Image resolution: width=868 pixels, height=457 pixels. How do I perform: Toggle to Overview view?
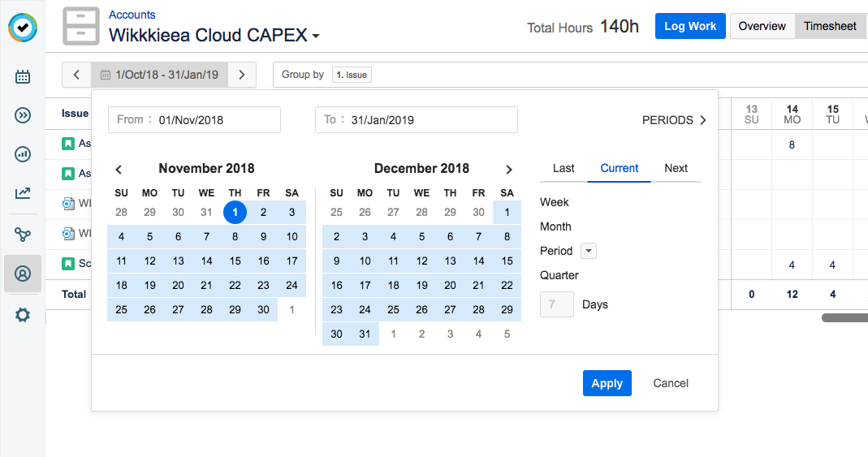pyautogui.click(x=762, y=26)
